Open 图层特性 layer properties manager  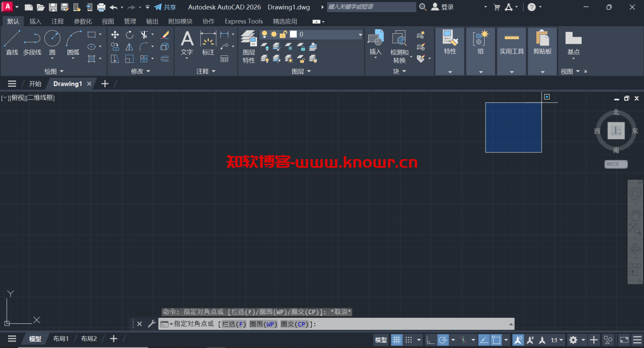click(x=249, y=46)
